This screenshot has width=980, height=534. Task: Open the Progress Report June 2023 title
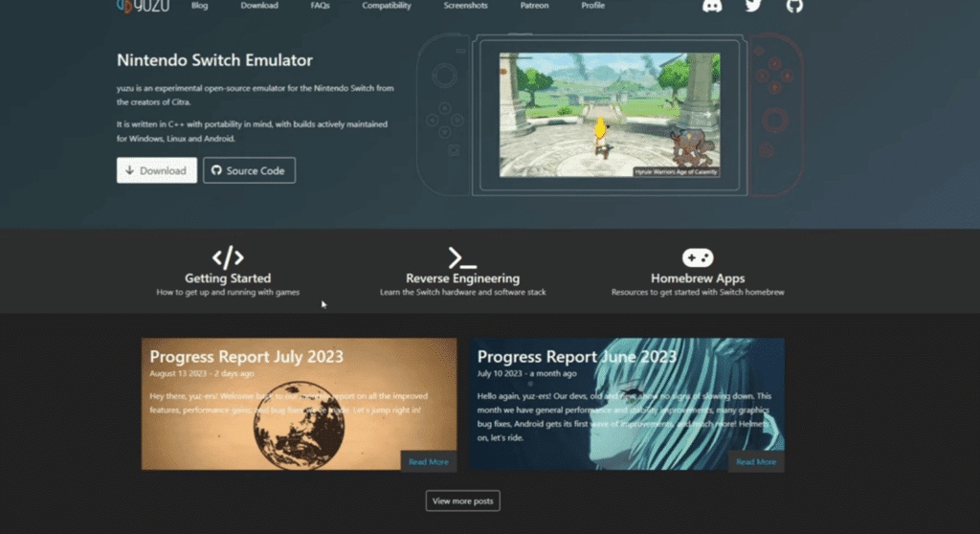pos(576,356)
